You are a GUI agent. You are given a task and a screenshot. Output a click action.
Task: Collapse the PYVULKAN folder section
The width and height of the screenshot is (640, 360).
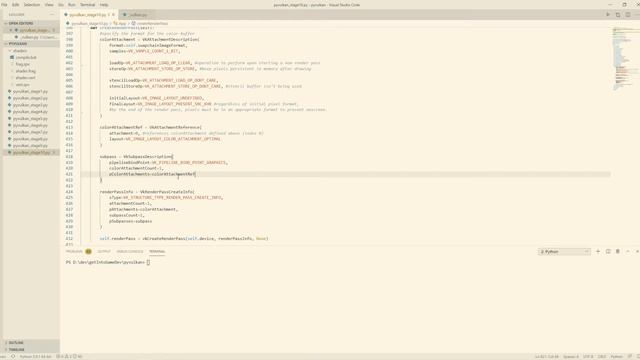click(31, 44)
